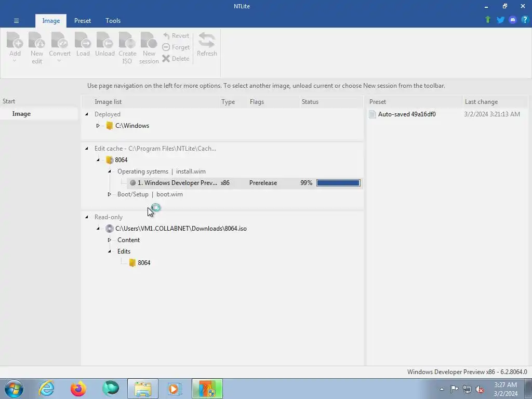Click the NTLite taskbar icon
The width and height of the screenshot is (532, 399).
pyautogui.click(x=207, y=389)
